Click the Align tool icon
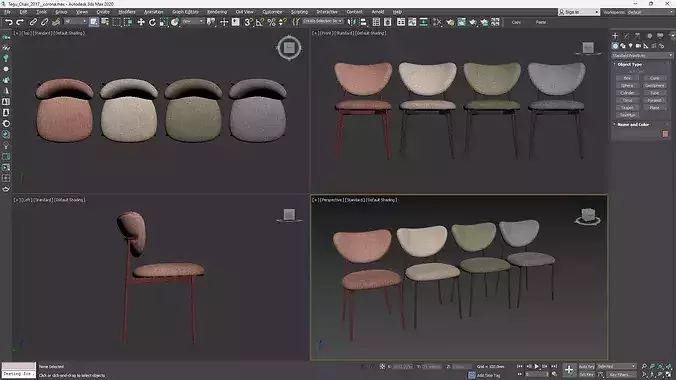The width and height of the screenshot is (676, 380). pos(363,22)
